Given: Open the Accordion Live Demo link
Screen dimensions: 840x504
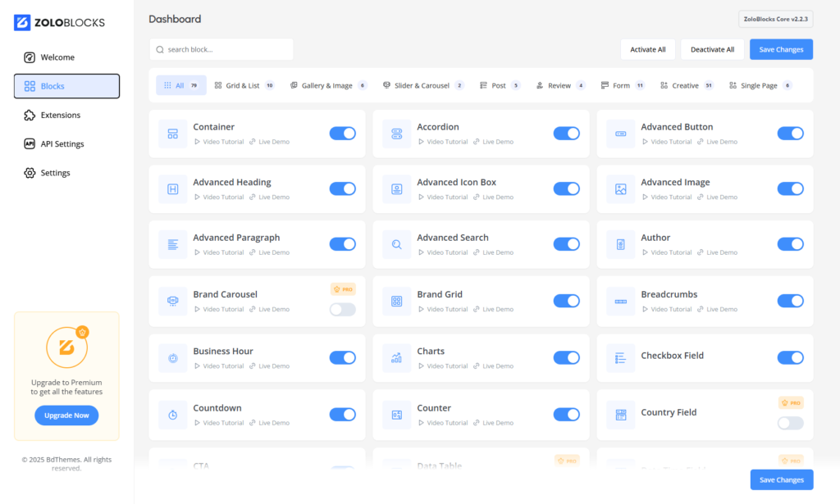Looking at the screenshot, I should coord(493,142).
